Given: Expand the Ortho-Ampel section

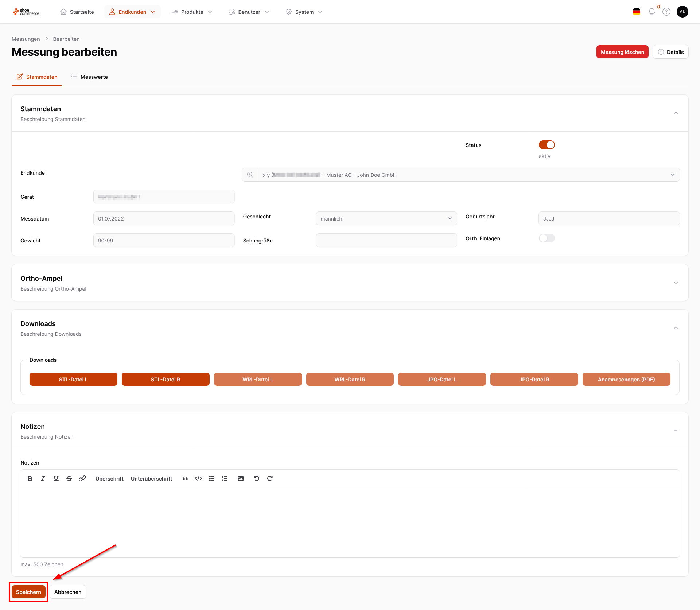Looking at the screenshot, I should point(676,283).
